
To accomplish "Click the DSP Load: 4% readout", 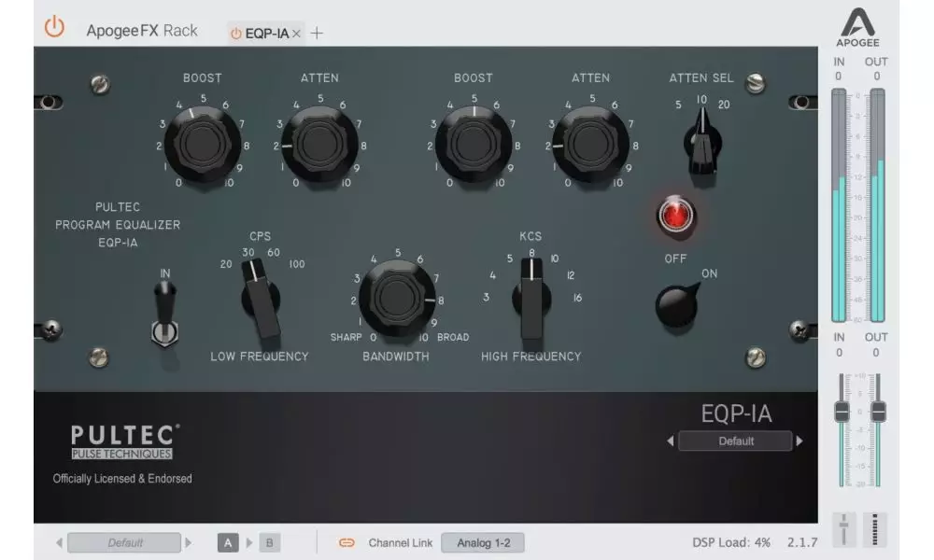I will 731,543.
